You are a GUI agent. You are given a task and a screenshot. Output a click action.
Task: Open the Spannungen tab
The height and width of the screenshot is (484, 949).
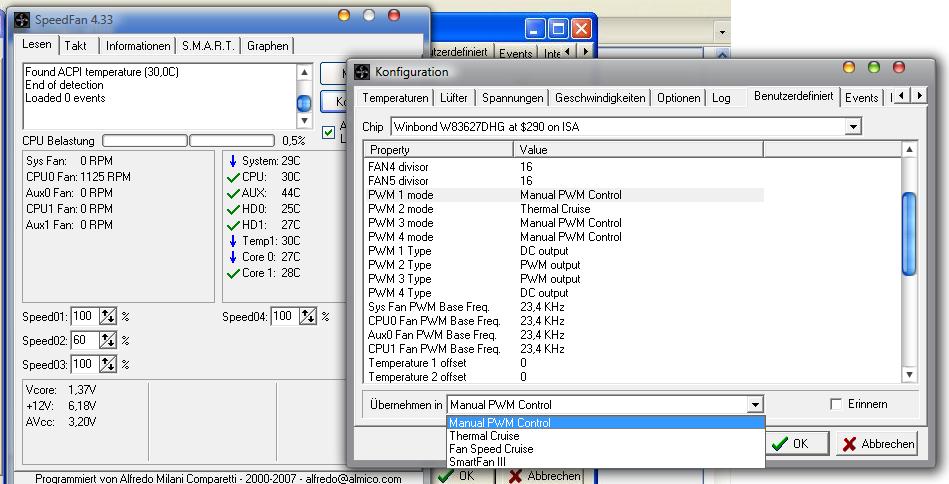coord(513,98)
